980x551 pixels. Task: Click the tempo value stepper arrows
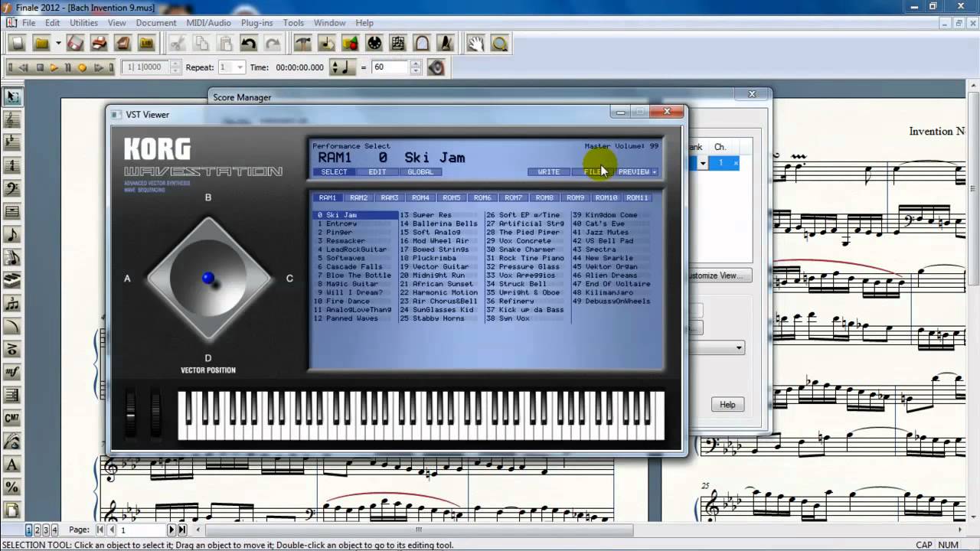[x=416, y=67]
